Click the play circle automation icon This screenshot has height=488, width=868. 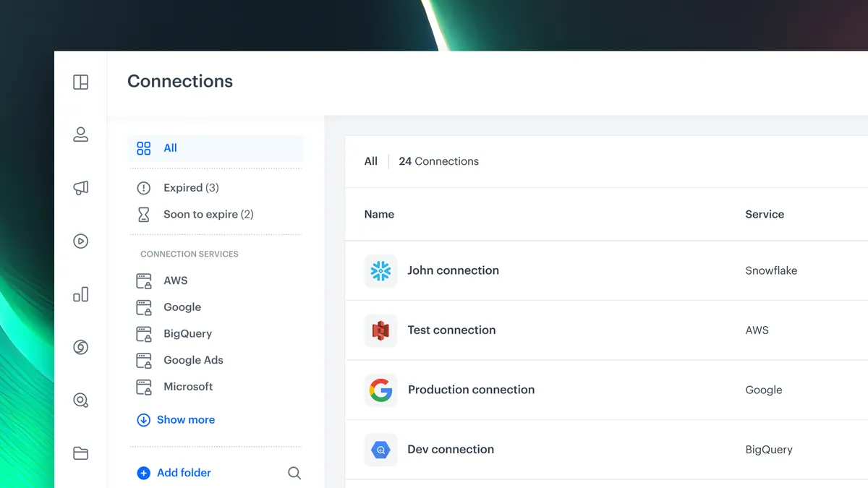tap(80, 241)
